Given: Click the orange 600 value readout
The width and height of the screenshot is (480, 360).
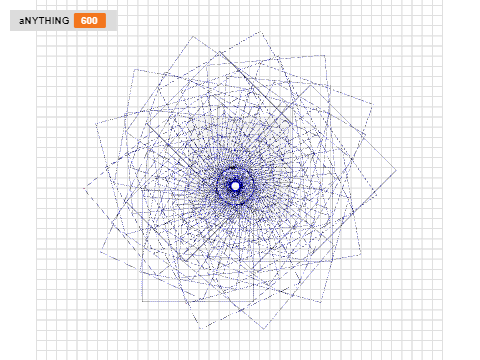Looking at the screenshot, I should click(x=90, y=21).
